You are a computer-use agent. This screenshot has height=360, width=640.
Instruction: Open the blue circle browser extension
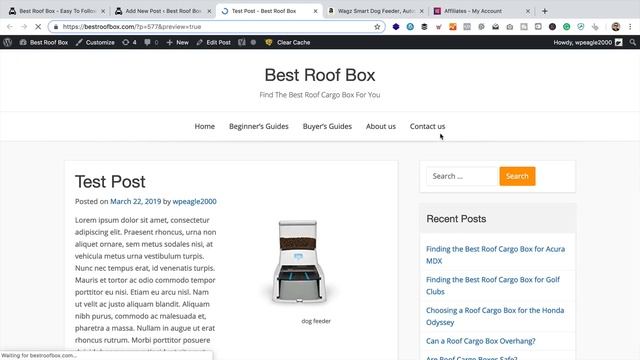pos(410,27)
